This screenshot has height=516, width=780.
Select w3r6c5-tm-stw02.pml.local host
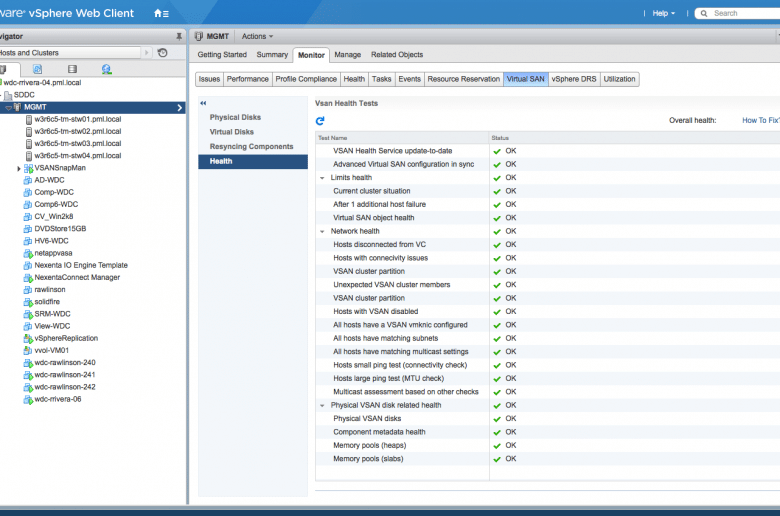(78, 131)
